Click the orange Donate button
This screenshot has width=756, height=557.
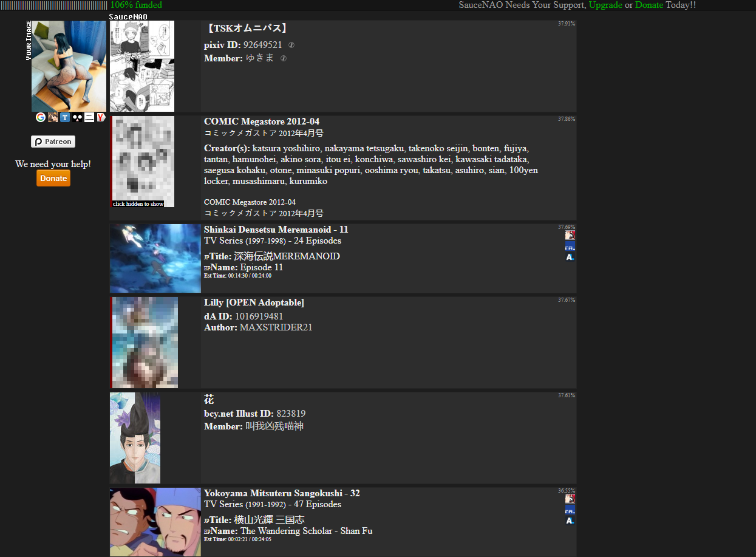pyautogui.click(x=53, y=178)
